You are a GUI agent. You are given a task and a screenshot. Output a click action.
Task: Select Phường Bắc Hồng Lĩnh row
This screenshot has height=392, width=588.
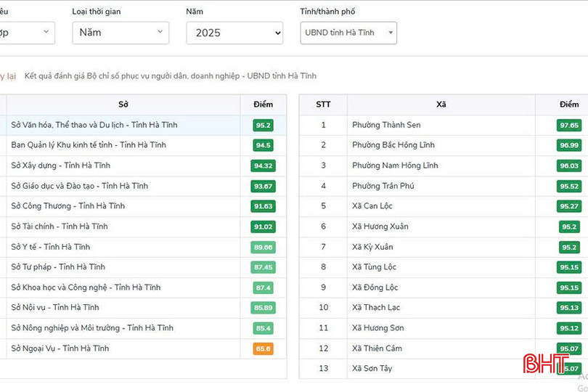(393, 145)
